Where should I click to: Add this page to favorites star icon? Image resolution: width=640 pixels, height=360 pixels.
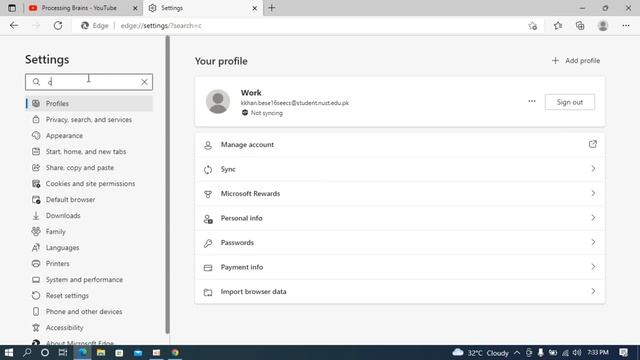point(533,26)
